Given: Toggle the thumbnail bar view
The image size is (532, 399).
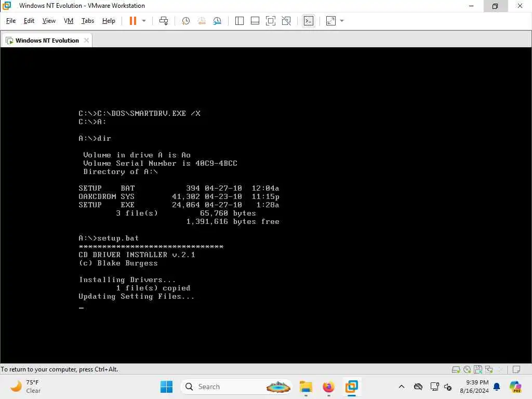Looking at the screenshot, I should 255,21.
